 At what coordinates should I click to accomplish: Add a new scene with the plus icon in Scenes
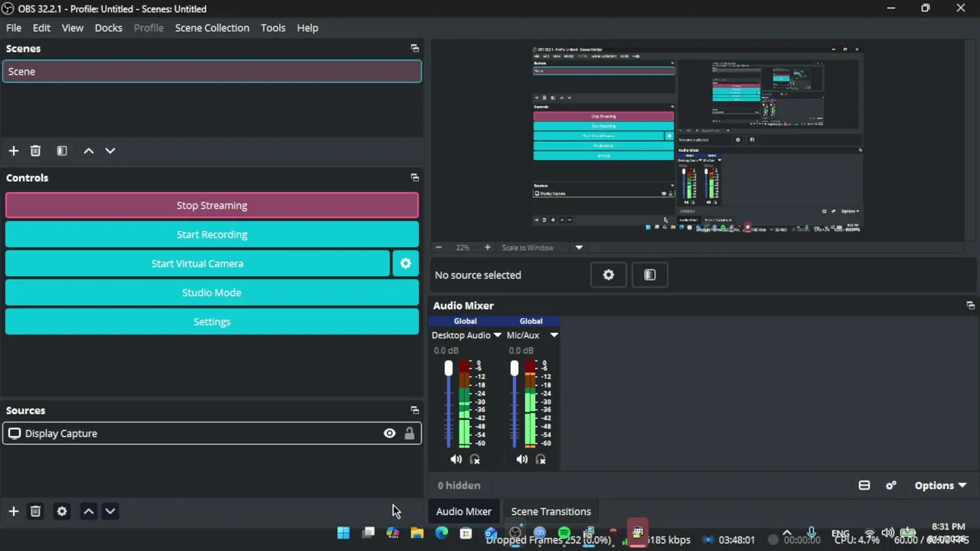click(x=14, y=151)
